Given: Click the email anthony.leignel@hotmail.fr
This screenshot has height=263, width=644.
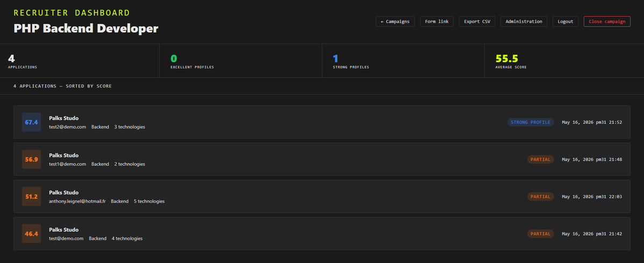Looking at the screenshot, I should tap(77, 201).
